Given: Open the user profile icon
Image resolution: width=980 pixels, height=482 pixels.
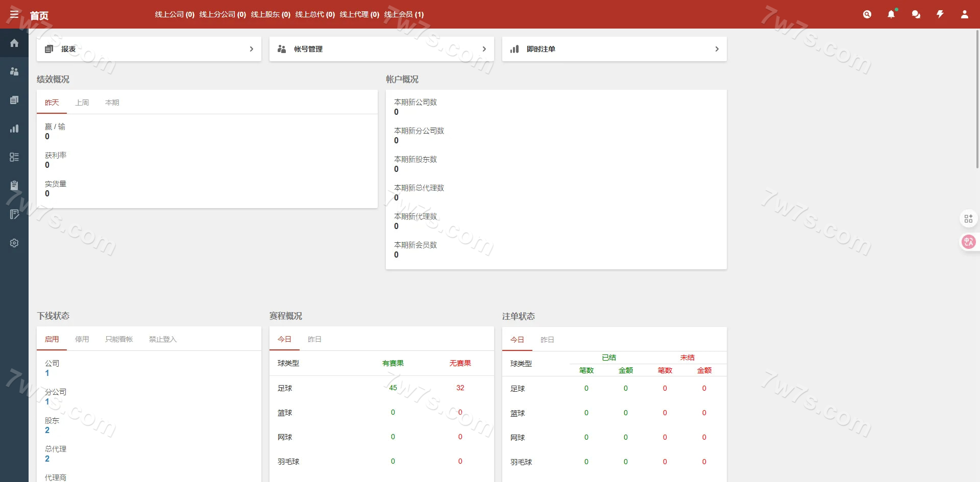Looking at the screenshot, I should (x=964, y=14).
